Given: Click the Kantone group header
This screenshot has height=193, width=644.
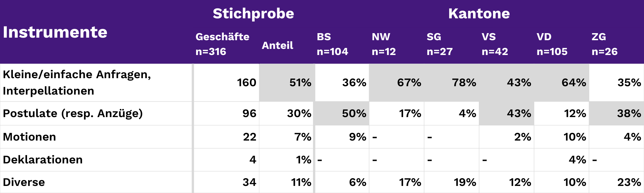Looking at the screenshot, I should [479, 14].
